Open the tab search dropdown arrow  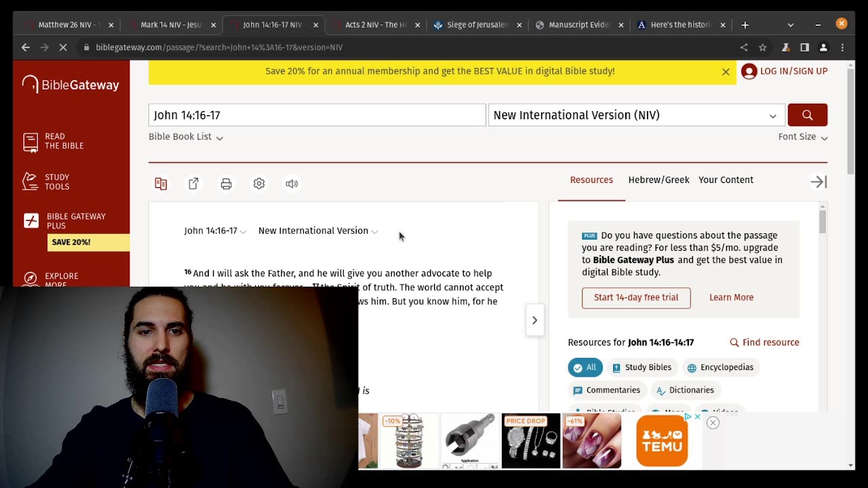[790, 25]
